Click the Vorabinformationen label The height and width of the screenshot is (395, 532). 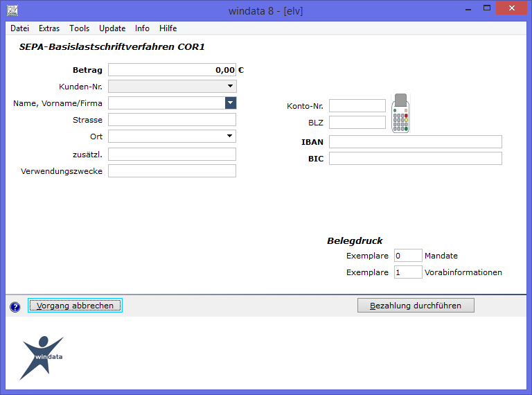click(463, 272)
